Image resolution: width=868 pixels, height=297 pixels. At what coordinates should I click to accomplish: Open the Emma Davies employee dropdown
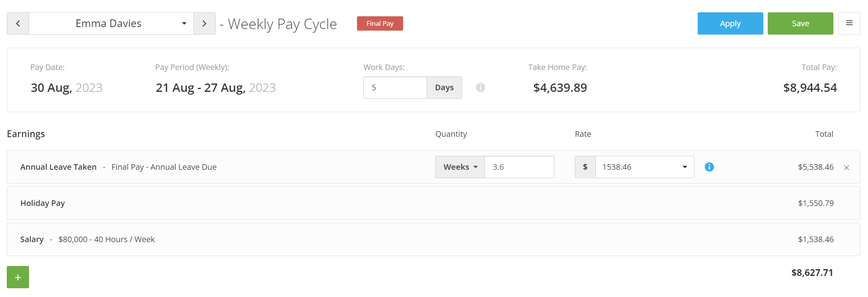[x=111, y=23]
